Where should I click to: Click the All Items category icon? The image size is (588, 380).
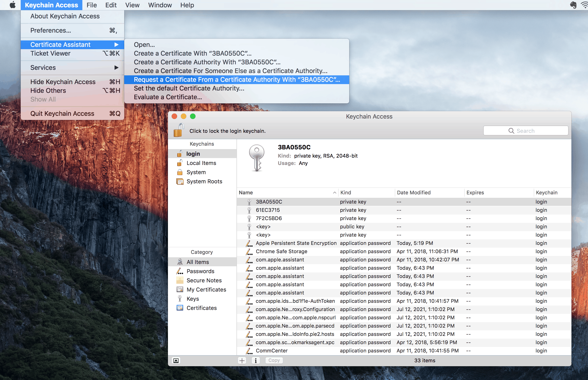[x=180, y=262]
